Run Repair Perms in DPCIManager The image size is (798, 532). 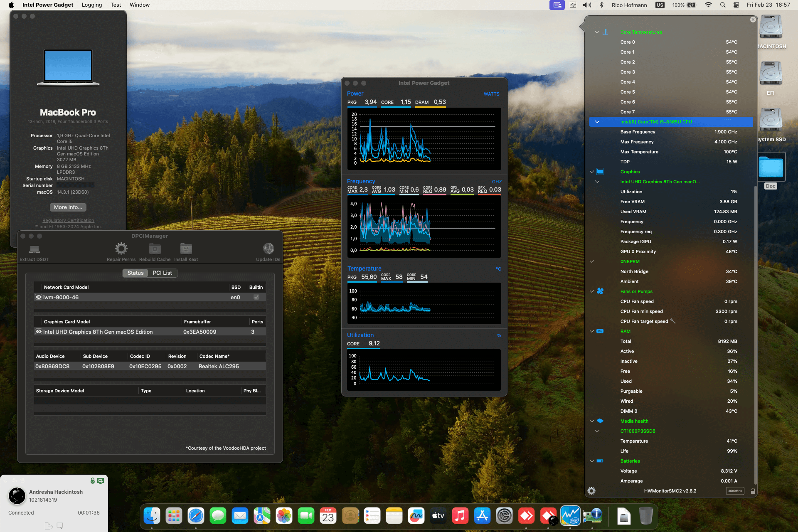click(x=121, y=249)
